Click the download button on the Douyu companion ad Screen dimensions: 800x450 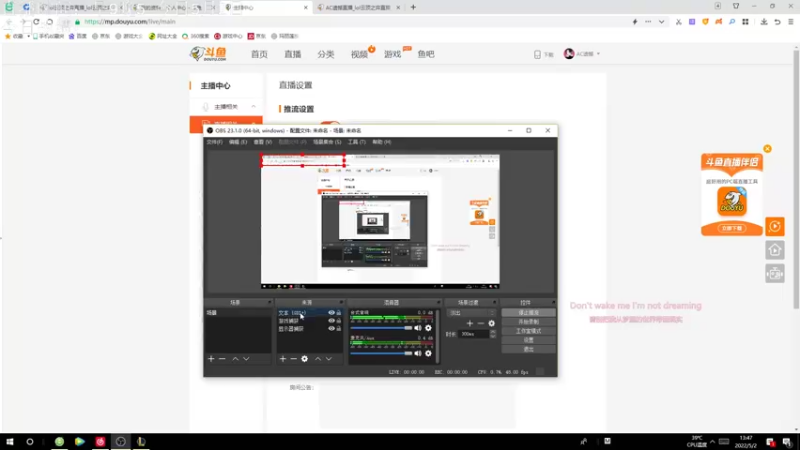(732, 228)
